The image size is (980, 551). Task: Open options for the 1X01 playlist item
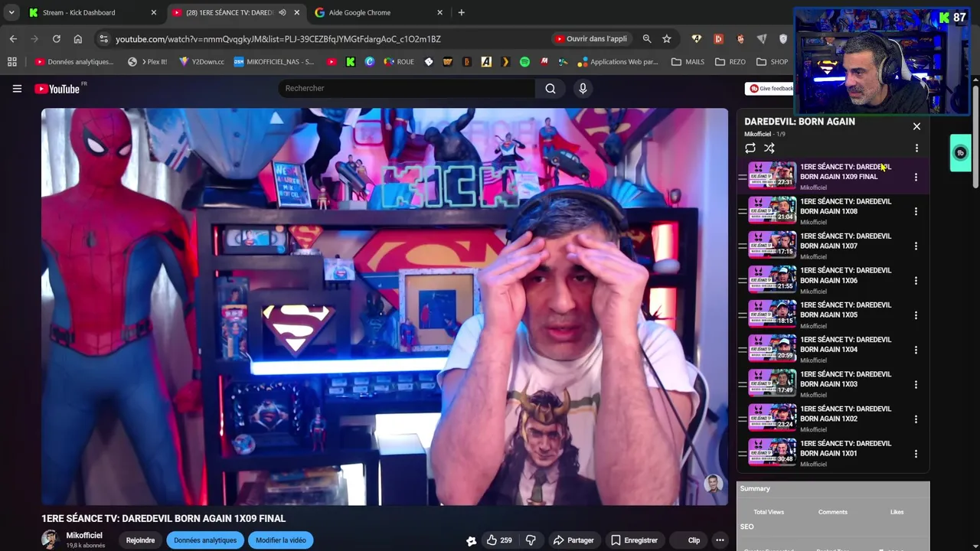(916, 454)
